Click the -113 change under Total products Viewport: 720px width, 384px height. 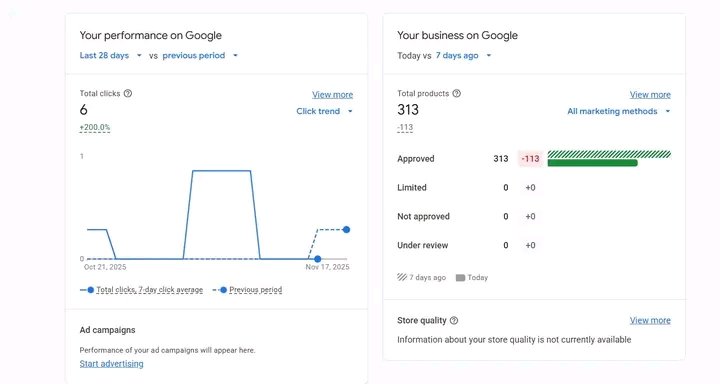pyautogui.click(x=405, y=127)
